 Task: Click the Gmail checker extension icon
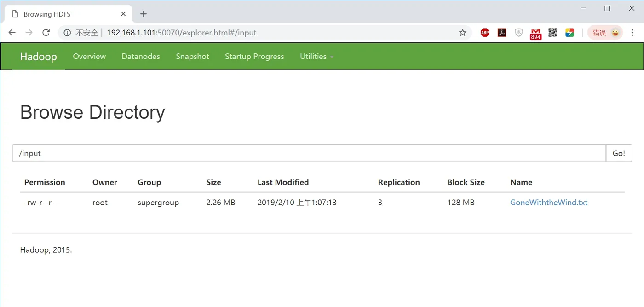point(535,33)
